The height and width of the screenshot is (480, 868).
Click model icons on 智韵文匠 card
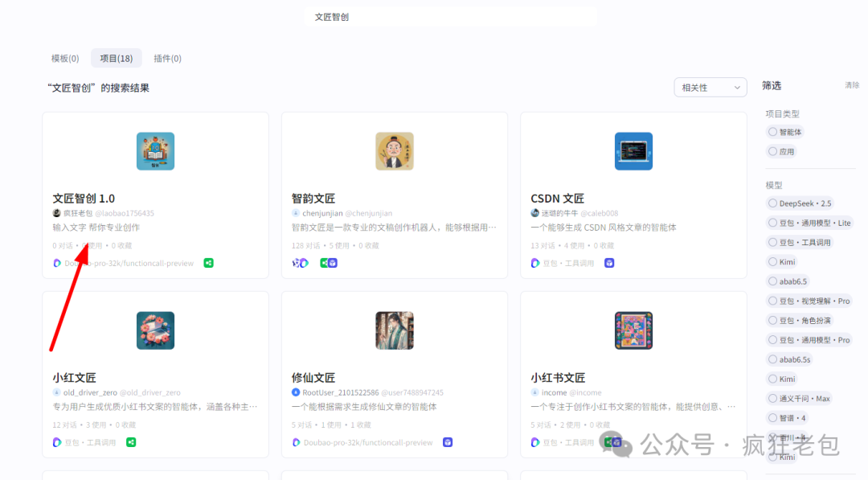[300, 263]
